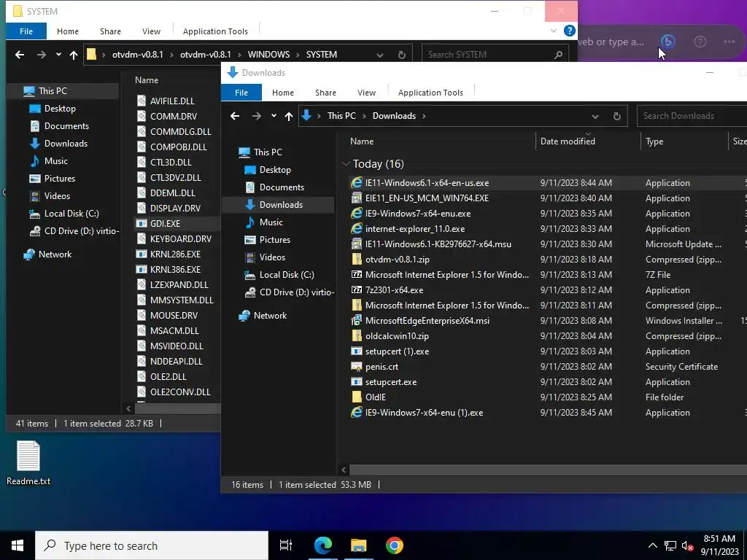Select the IE11-Windows6.1-KB2976627-x64.msu icon
Image resolution: width=747 pixels, height=560 pixels.
point(356,244)
